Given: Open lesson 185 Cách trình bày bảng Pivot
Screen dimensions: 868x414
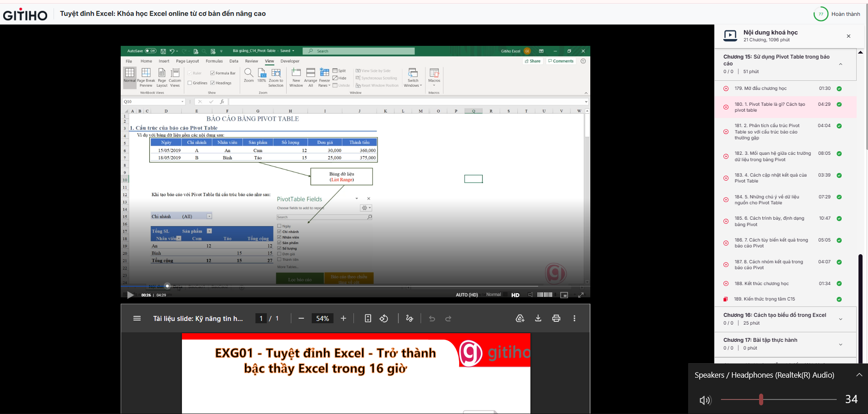Looking at the screenshot, I should click(x=769, y=221).
